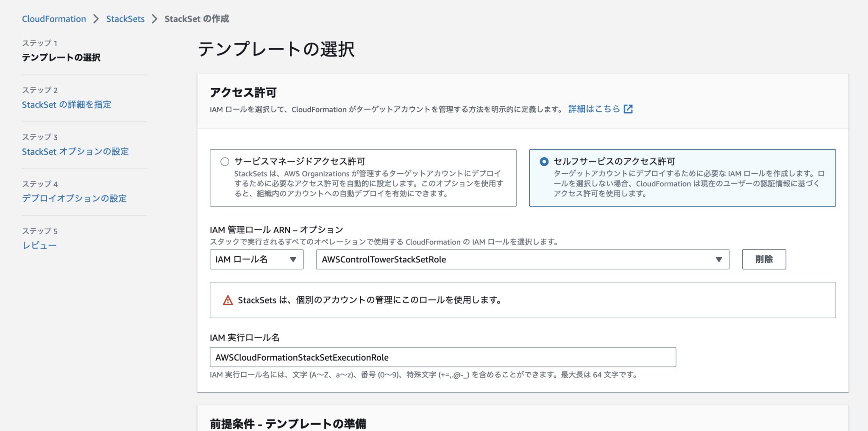Screen dimensions: 868x431
Task: Click the external link icon next to 詳細はこちら
Action: [629, 109]
